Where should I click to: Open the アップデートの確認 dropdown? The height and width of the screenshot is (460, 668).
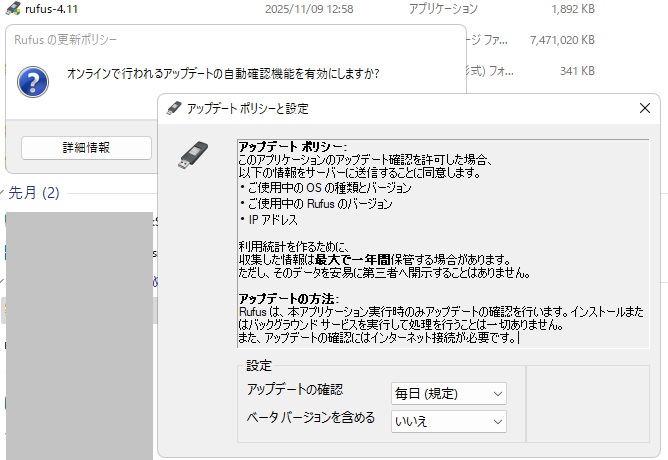tap(448, 393)
